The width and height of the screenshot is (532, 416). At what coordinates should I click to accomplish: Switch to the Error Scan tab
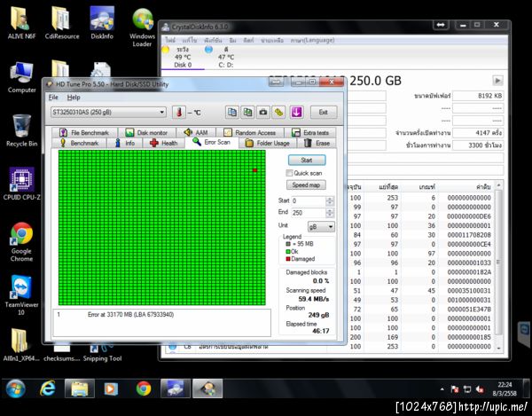[x=211, y=142]
